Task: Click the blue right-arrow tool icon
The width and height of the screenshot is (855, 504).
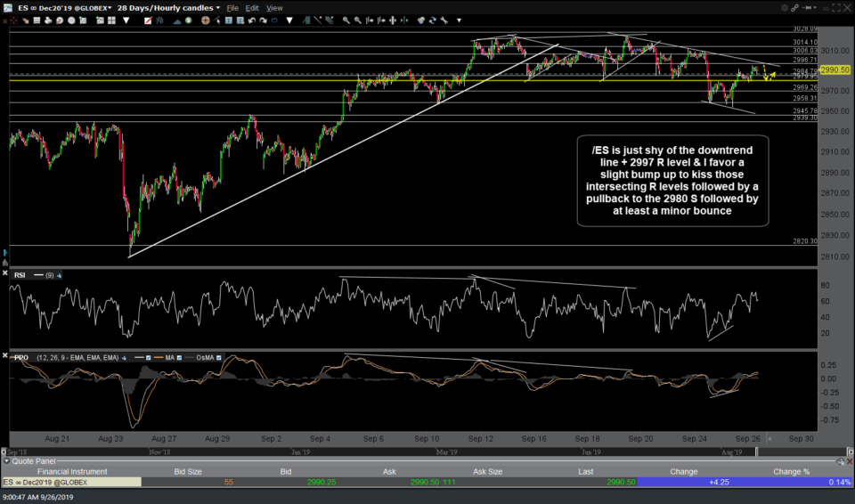Action: click(x=275, y=20)
